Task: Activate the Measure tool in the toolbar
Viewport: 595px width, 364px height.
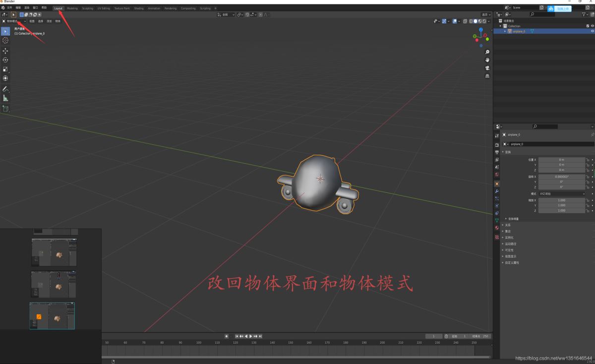Action: coord(5,98)
